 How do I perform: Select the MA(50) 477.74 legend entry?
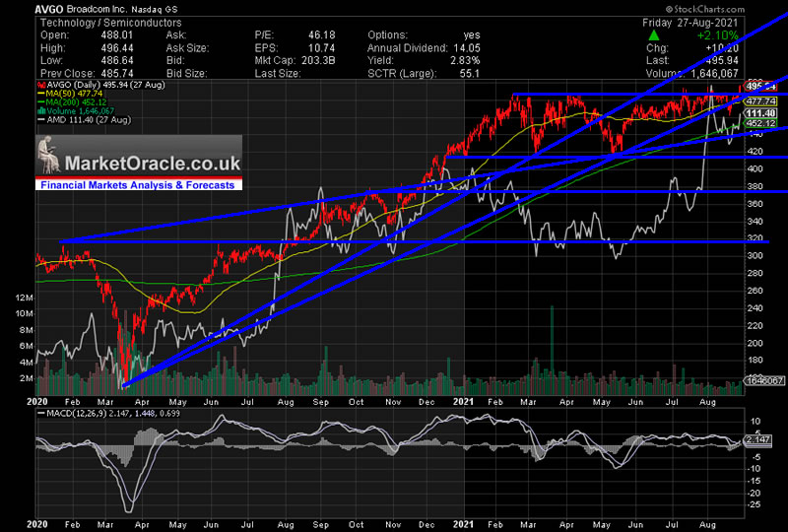tap(70, 94)
